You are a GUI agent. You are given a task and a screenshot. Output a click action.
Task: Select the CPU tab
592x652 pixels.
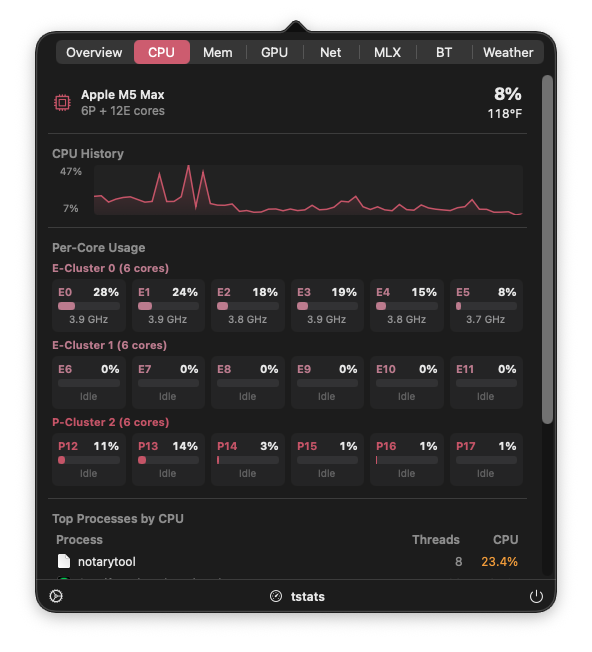click(162, 52)
